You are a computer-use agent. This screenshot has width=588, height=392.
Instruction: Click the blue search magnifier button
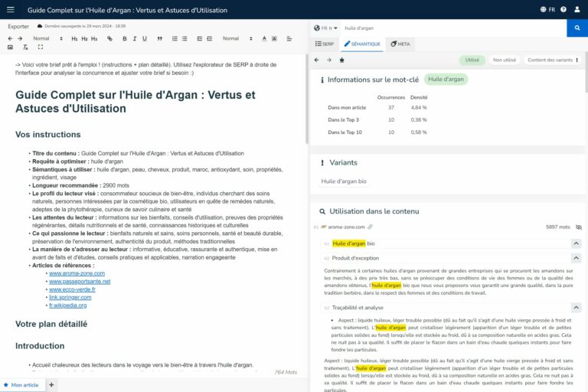click(x=577, y=28)
